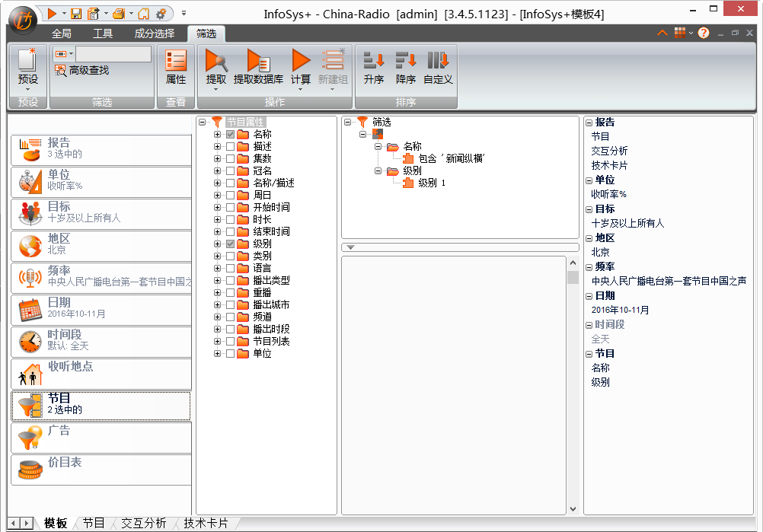Check the 类别 attribute checkbox
Screen dimensions: 763x532
click(231, 256)
